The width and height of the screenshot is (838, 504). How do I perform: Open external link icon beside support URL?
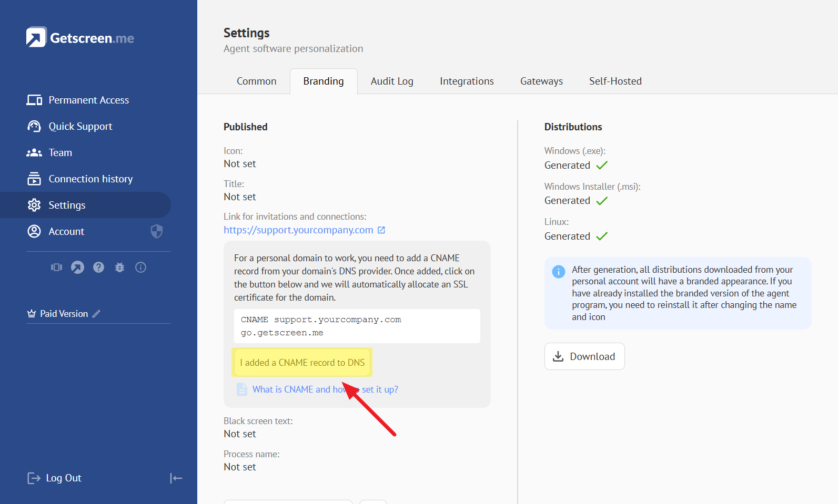(x=381, y=230)
